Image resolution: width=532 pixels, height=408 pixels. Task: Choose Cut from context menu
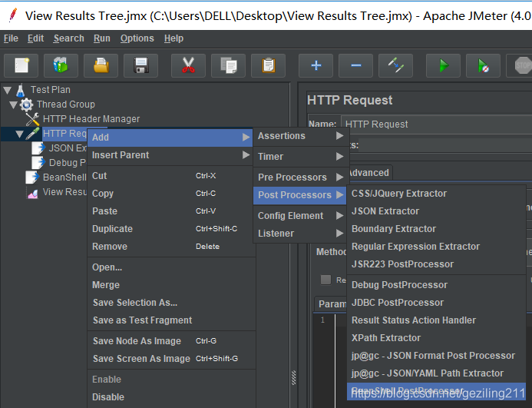[171, 176]
